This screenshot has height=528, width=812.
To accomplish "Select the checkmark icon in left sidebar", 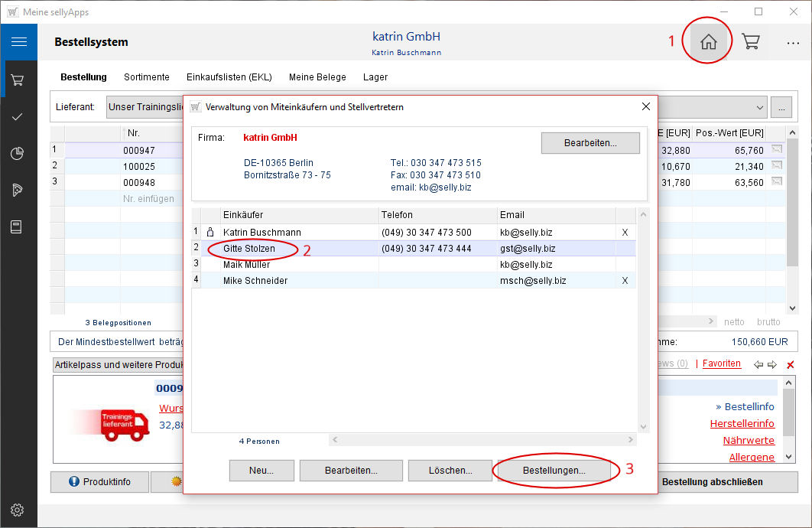I will tap(18, 116).
